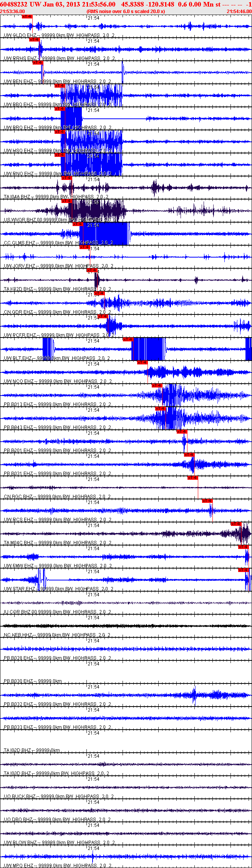Select the UW GLDO EHZ station label
Image resolution: width=252 pixels, height=868 pixels.
pos(59,35)
